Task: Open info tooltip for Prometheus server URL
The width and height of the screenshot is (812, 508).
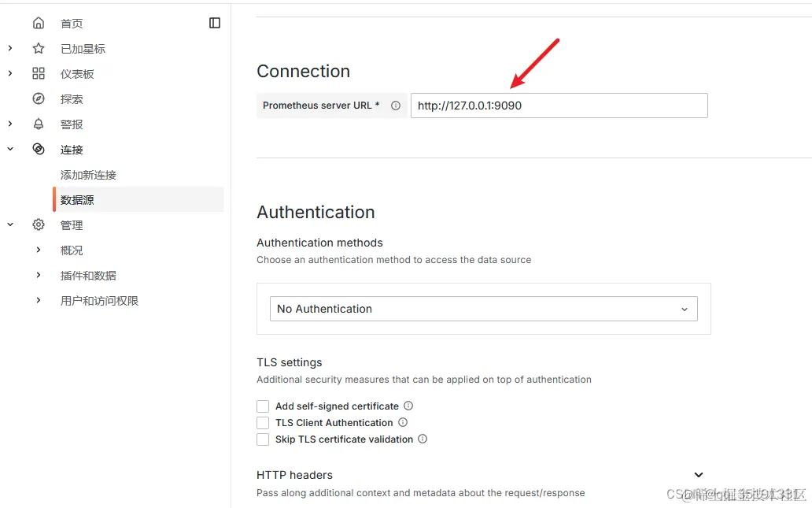Action: click(396, 106)
